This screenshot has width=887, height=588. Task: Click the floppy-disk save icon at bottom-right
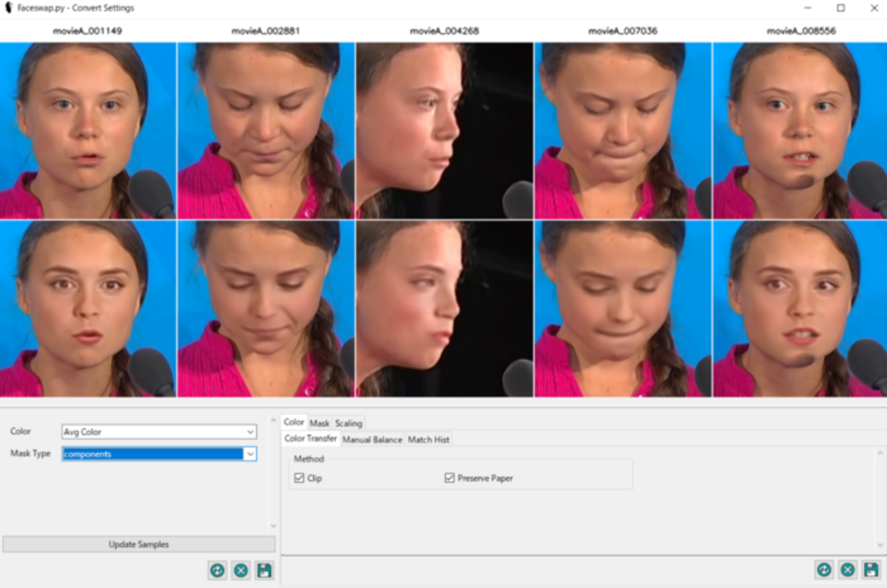[871, 570]
